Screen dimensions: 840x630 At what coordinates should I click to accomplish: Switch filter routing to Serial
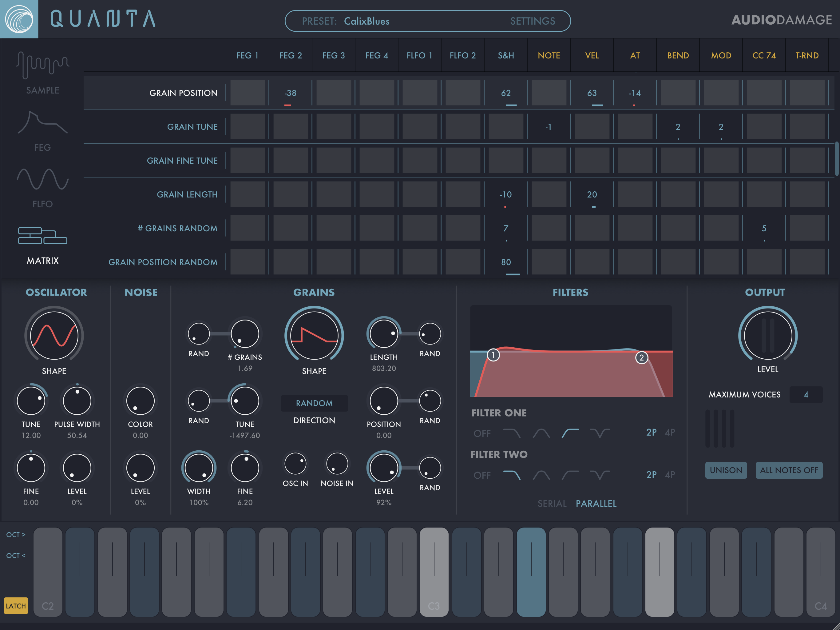[552, 504]
